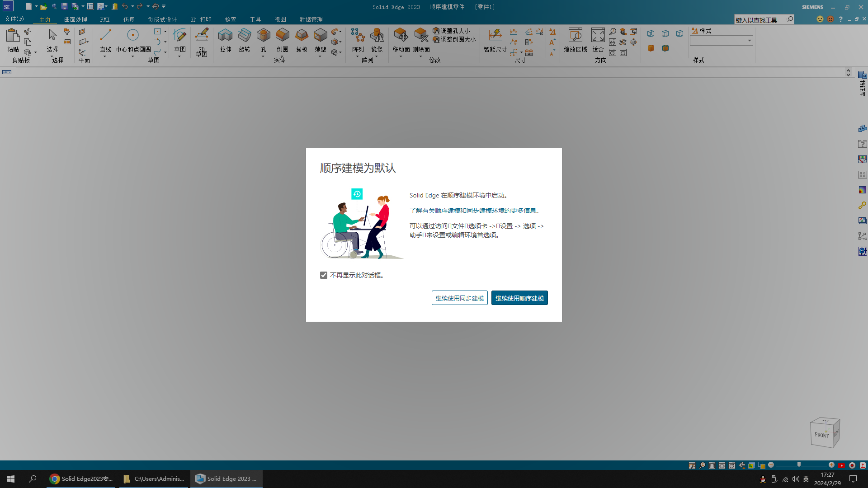Click the Windows taskbar search icon
This screenshot has width=868, height=488.
click(33, 479)
